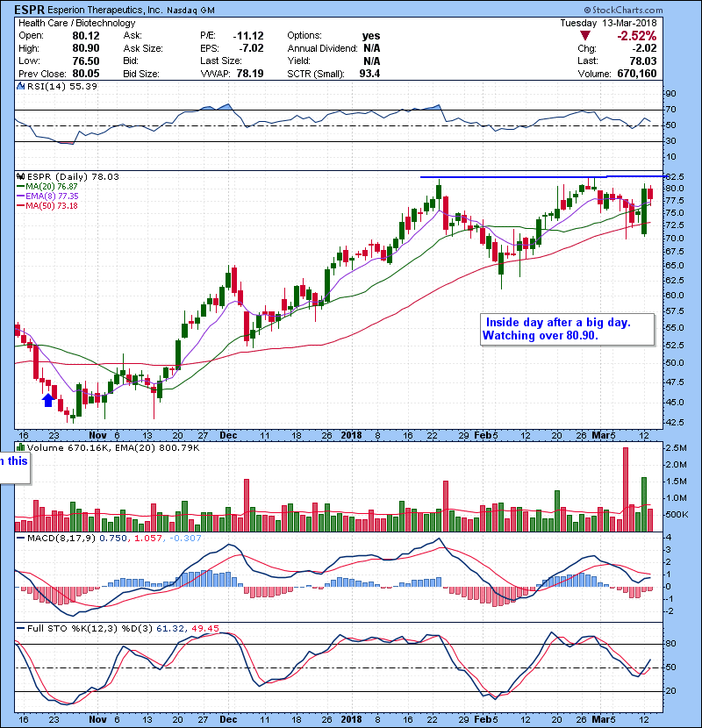702x728 pixels.
Task: Click the 2.5M volume axis label
Action: tap(676, 447)
